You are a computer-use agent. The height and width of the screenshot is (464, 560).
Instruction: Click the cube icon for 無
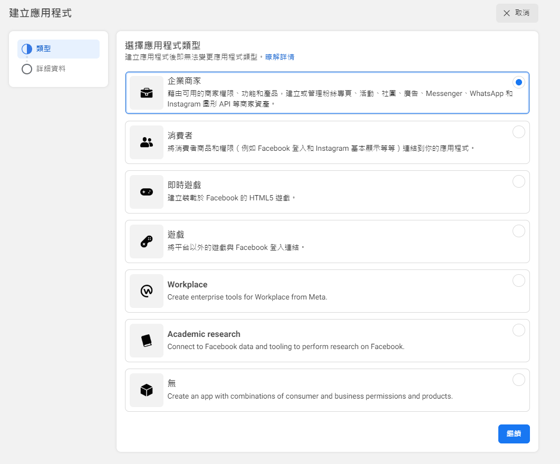tap(146, 390)
